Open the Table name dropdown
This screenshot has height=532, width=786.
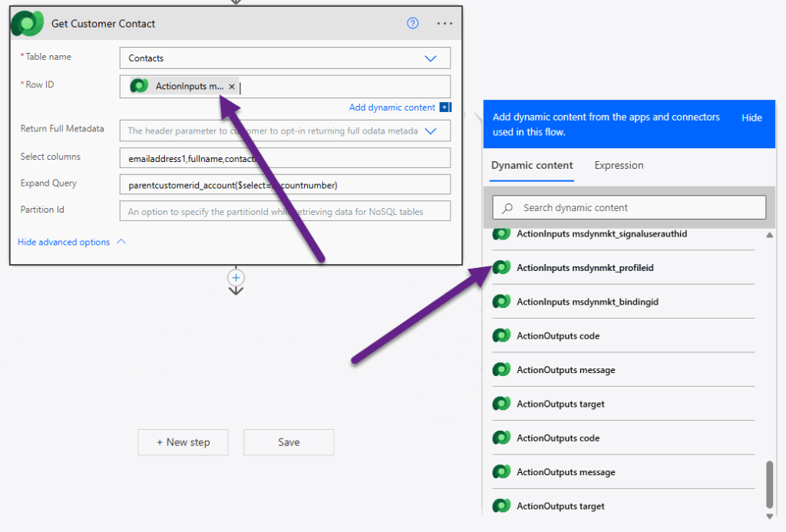431,58
